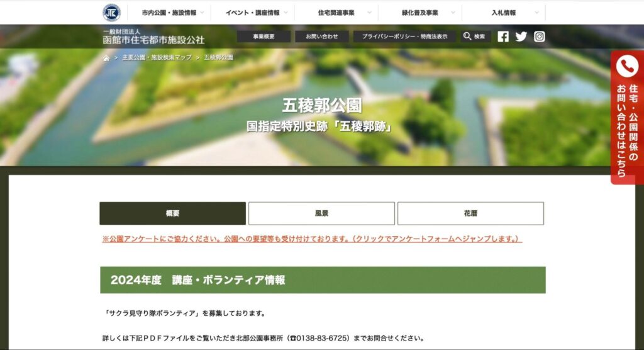Click the phone number 0138-83-6725 text
Image resolution: width=644 pixels, height=350 pixels.
pos(322,338)
